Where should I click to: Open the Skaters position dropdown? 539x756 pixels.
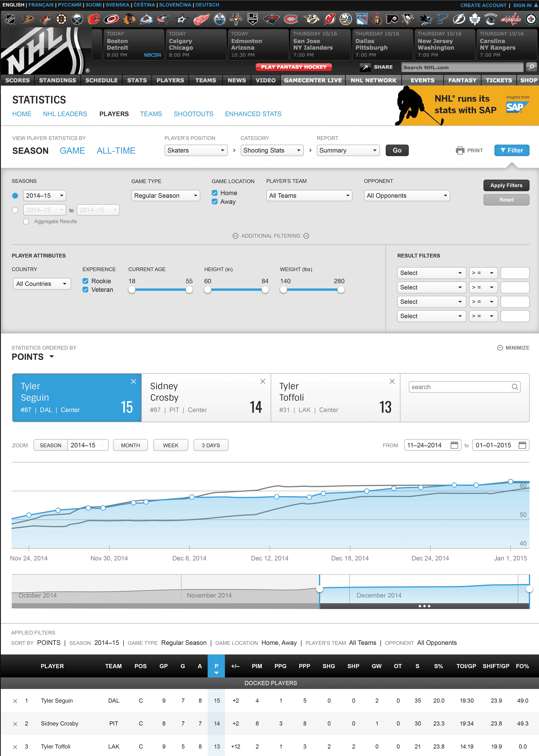pyautogui.click(x=196, y=150)
